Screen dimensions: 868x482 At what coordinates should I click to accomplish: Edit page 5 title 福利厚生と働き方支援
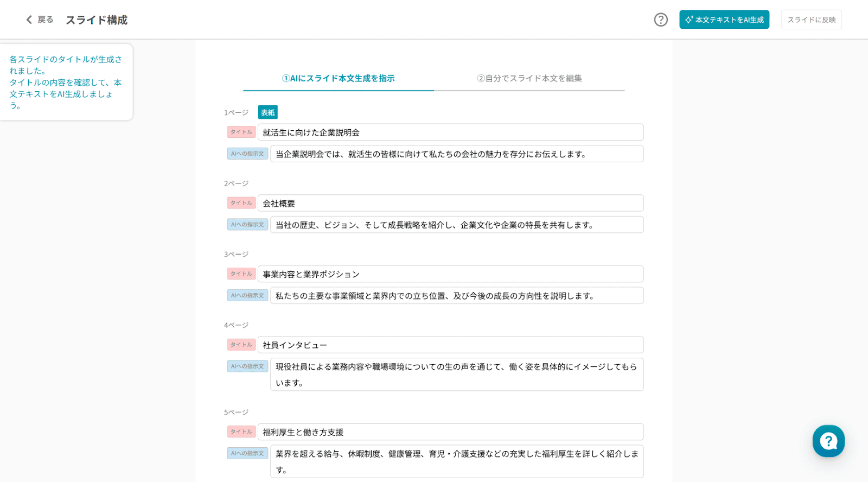[x=450, y=432]
